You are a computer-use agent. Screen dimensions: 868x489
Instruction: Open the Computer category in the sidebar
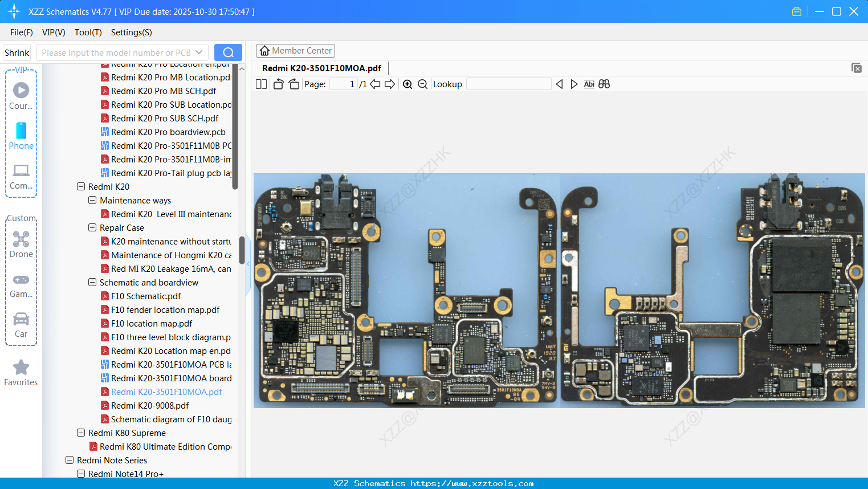click(21, 176)
